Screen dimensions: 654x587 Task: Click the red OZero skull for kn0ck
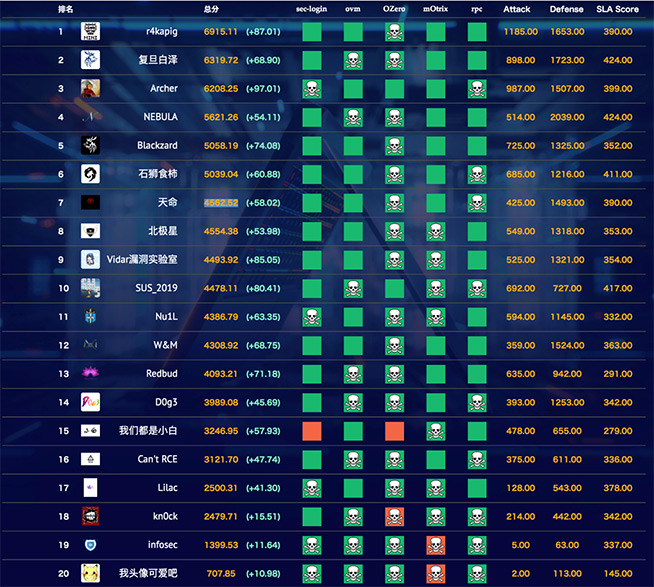pos(394,516)
